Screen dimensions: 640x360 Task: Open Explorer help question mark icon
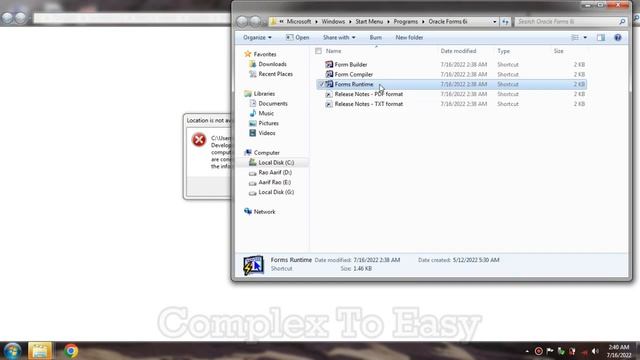(x=618, y=38)
